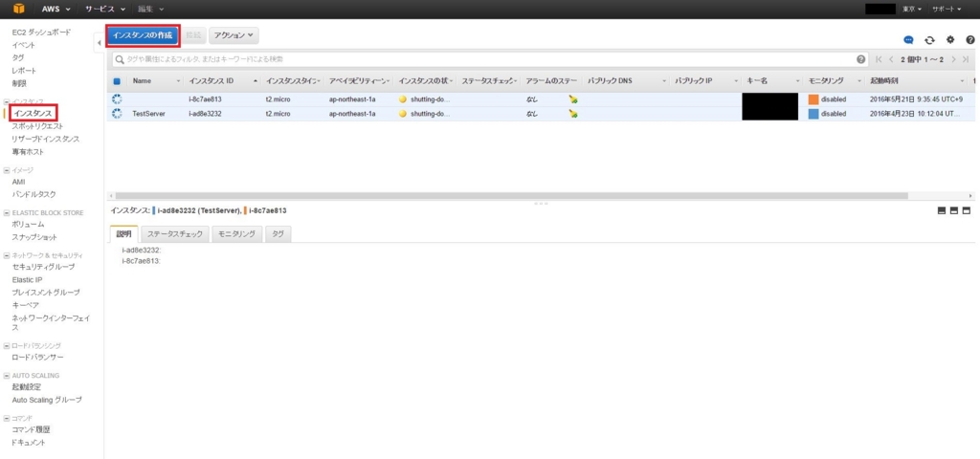980x459 pixels.
Task: Click the horizontal table scrollbar
Action: click(x=511, y=195)
